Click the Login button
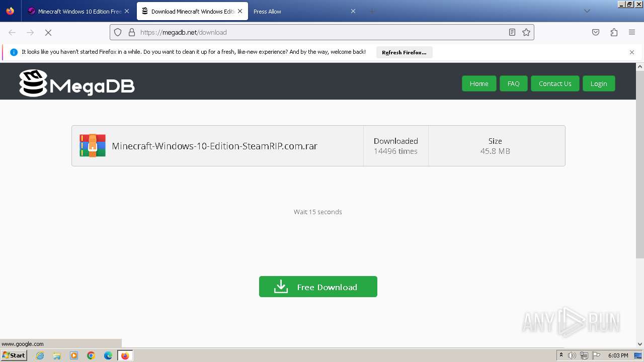 [599, 83]
